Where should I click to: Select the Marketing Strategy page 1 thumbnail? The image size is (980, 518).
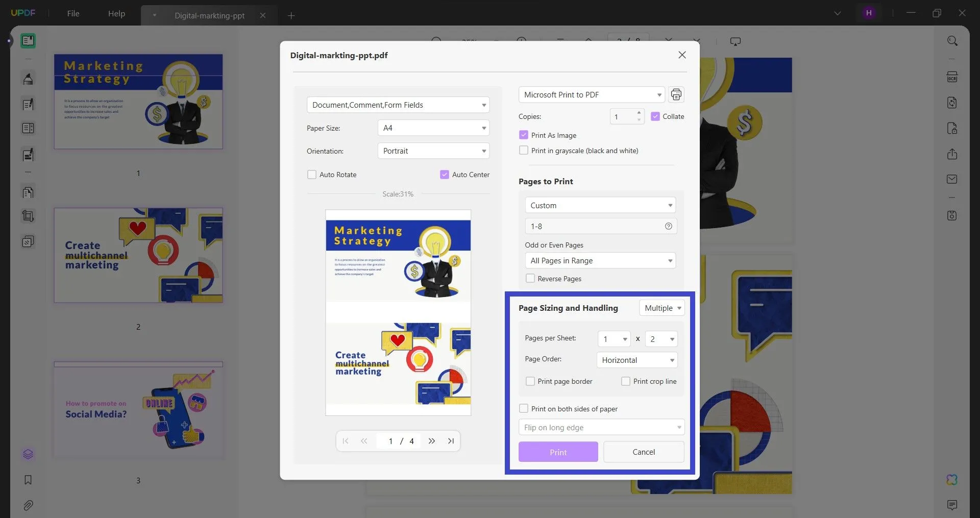[x=138, y=102]
